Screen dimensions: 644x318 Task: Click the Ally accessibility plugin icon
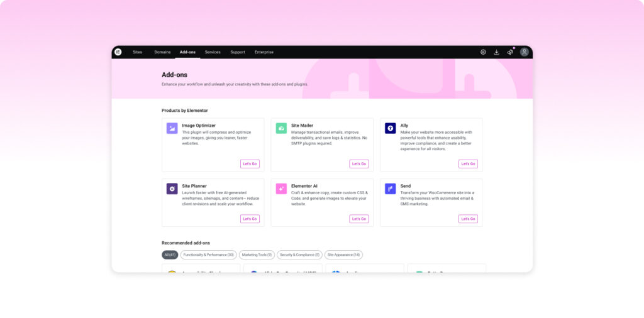[x=391, y=128]
